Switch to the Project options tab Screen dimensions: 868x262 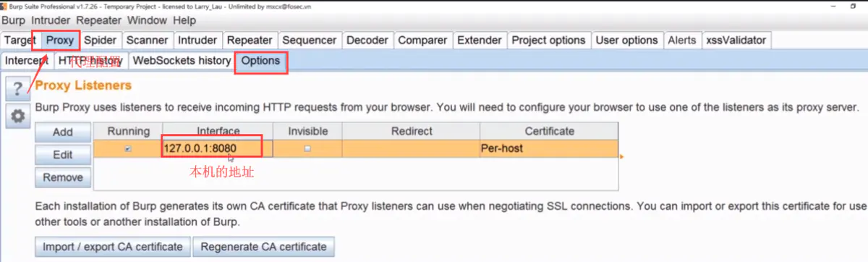(x=548, y=41)
